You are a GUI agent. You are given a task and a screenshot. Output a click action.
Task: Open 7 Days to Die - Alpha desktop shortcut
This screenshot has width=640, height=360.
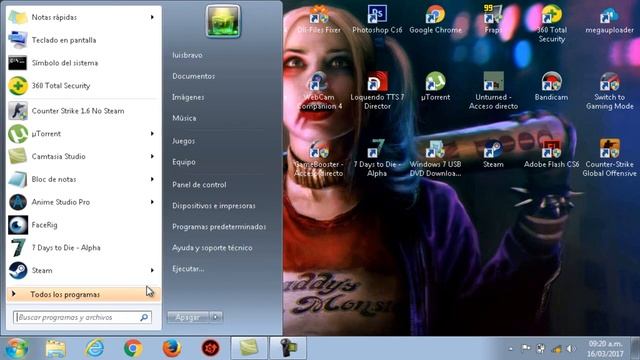click(x=377, y=158)
